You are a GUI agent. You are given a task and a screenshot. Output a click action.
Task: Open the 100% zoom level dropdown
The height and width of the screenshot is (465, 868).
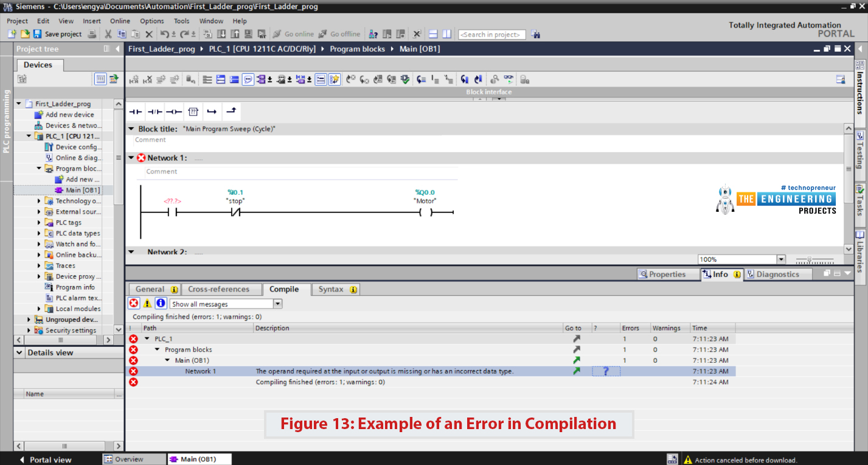click(x=781, y=259)
